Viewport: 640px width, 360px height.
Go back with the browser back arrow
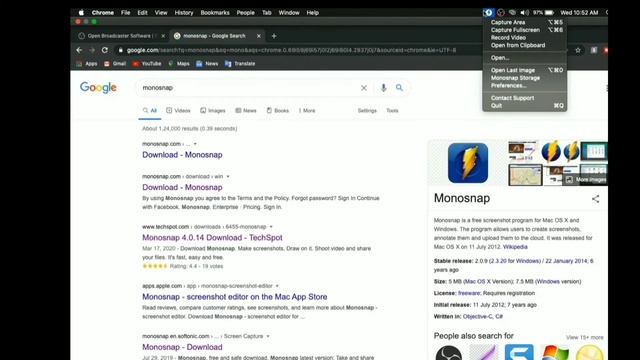click(x=79, y=50)
